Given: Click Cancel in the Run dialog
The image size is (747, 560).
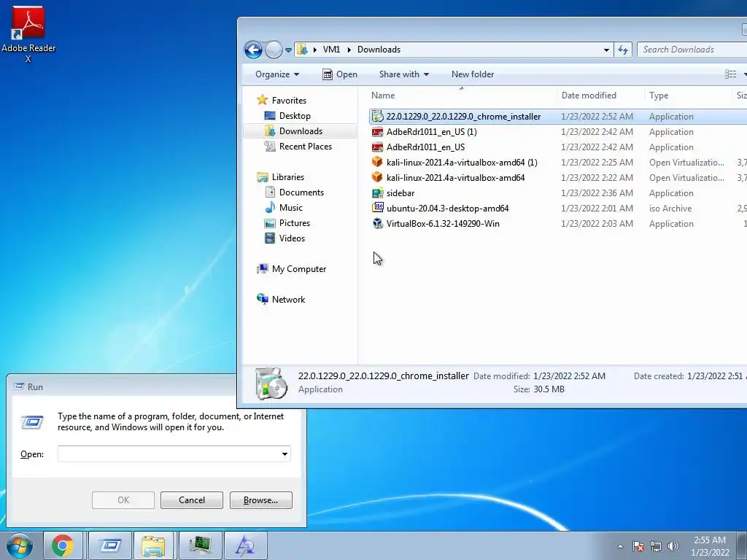Looking at the screenshot, I should point(192,500).
